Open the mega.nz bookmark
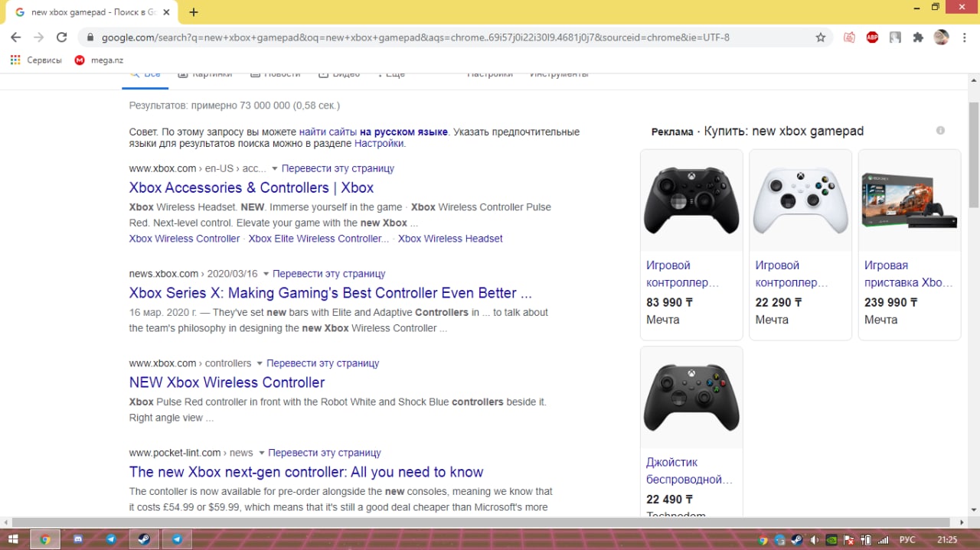The image size is (980, 550). pos(99,60)
